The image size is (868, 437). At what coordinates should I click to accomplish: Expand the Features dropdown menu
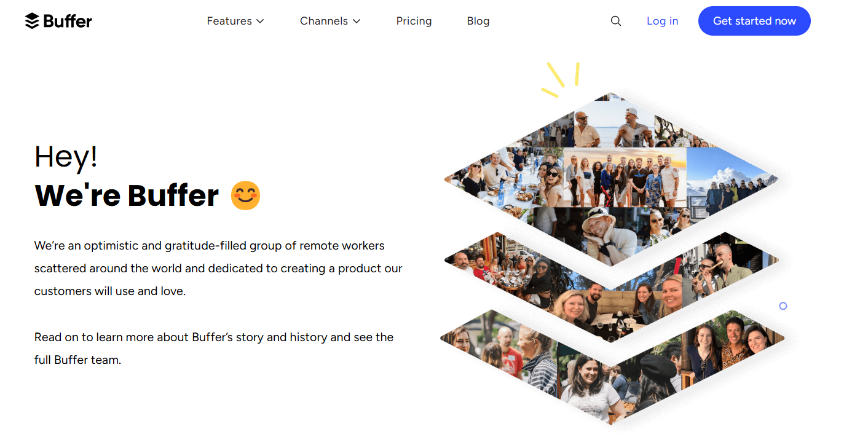point(231,20)
